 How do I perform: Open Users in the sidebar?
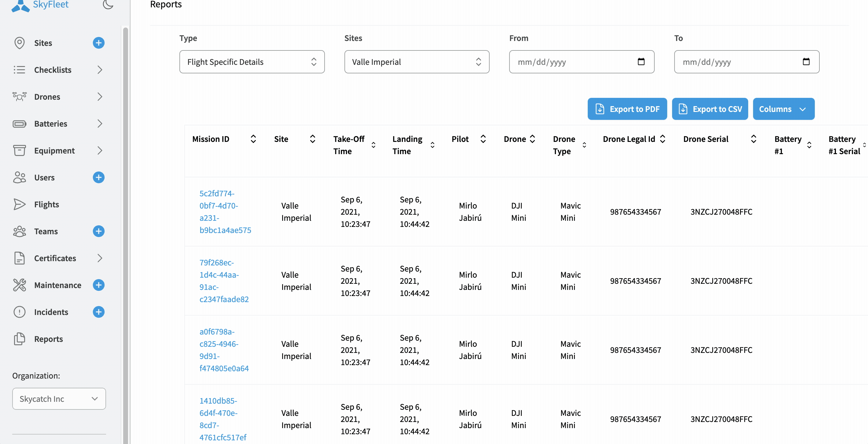(x=44, y=177)
